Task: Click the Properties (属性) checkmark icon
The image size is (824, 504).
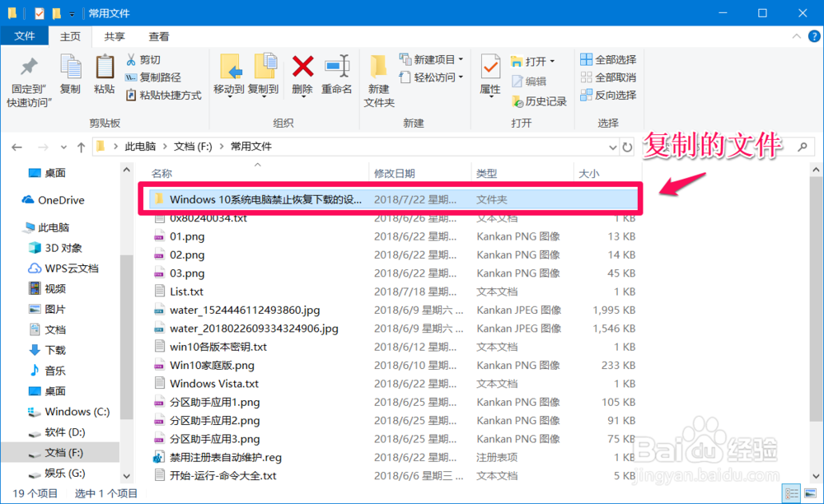Action: pyautogui.click(x=490, y=68)
